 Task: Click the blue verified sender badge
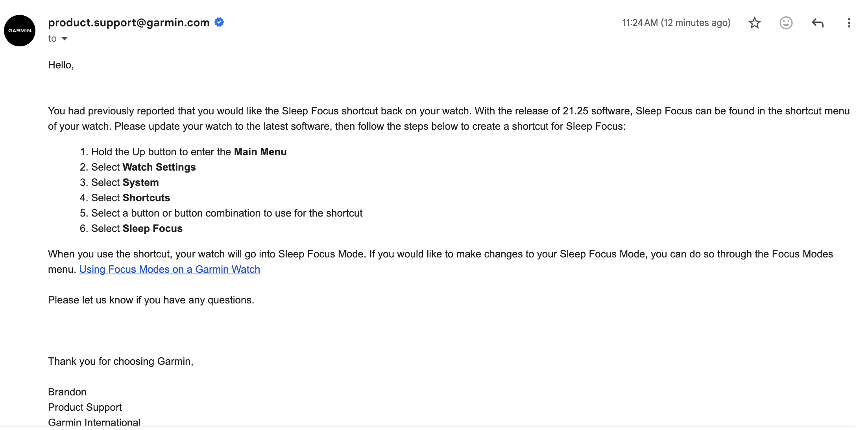tap(219, 22)
